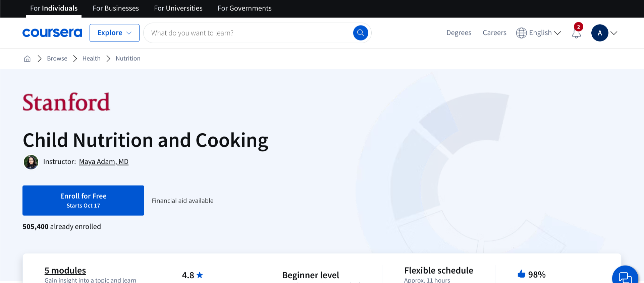Switch to the For Businesses tab
Viewport: 644px width, 283px height.
click(x=116, y=8)
